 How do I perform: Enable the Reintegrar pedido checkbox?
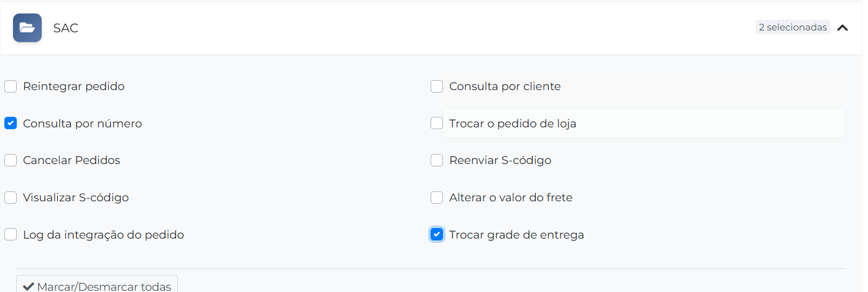click(x=11, y=86)
